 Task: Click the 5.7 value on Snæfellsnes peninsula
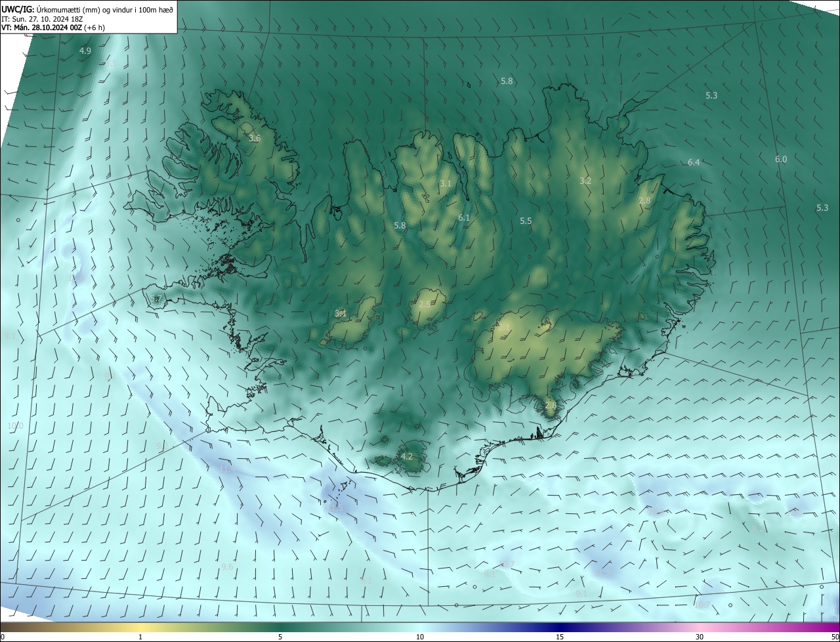pyautogui.click(x=156, y=299)
